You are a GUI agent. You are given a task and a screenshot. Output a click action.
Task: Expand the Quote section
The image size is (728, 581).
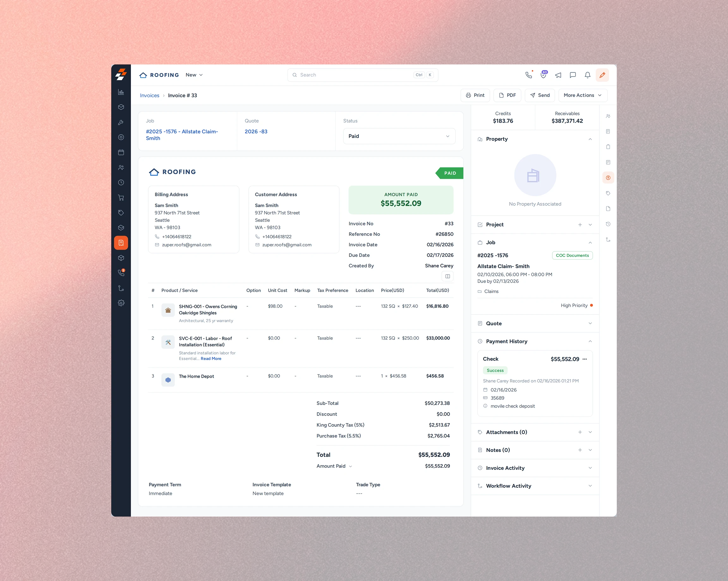[x=590, y=324]
